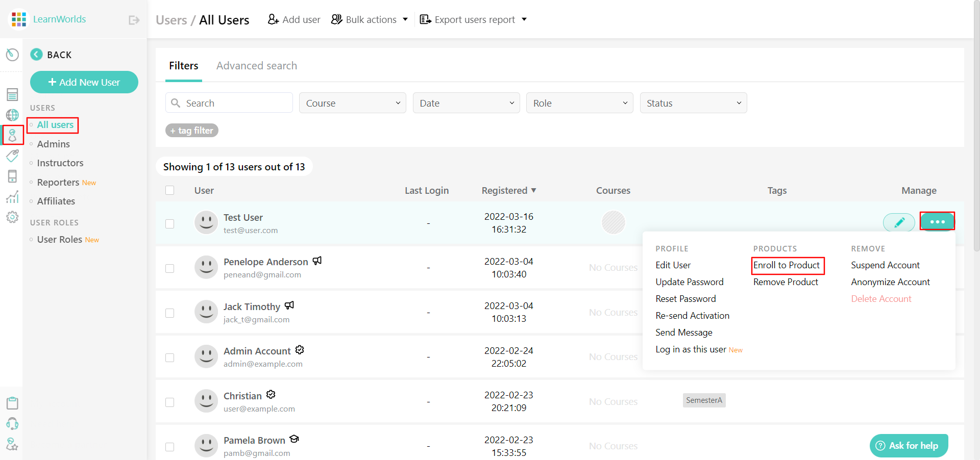Select Enroll to Product from the menu
This screenshot has width=980, height=460.
[x=787, y=265]
